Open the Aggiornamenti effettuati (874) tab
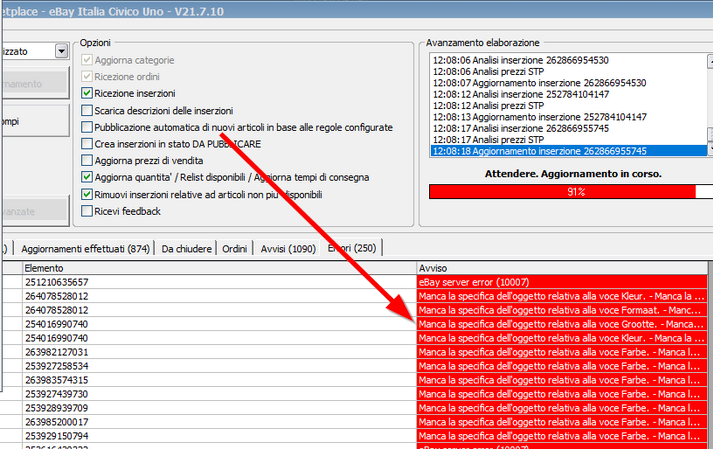Viewport: 713px width, 449px height. 85,249
